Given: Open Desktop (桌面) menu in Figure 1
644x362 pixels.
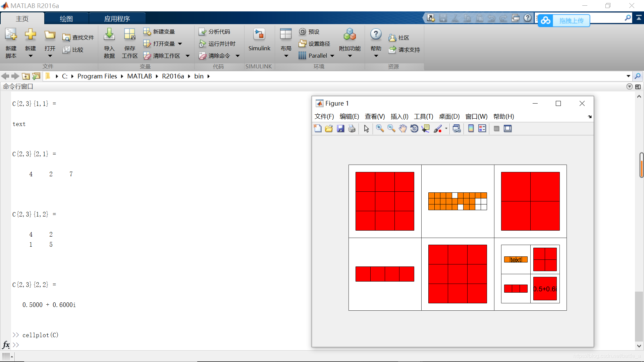Looking at the screenshot, I should pyautogui.click(x=449, y=116).
